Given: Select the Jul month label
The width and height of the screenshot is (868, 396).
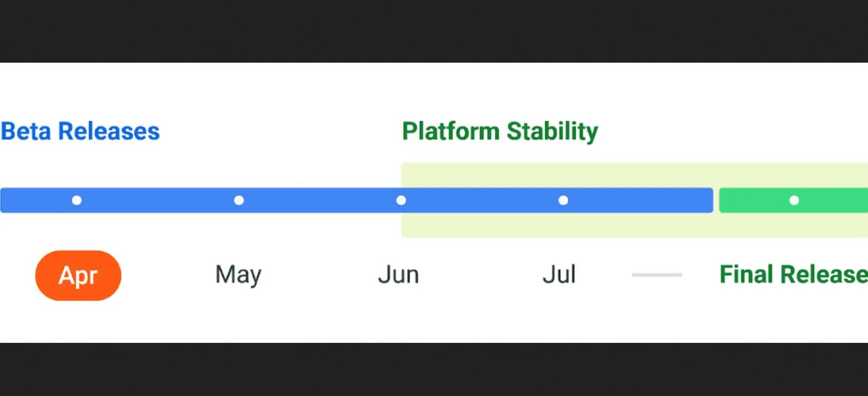Looking at the screenshot, I should coord(559,274).
